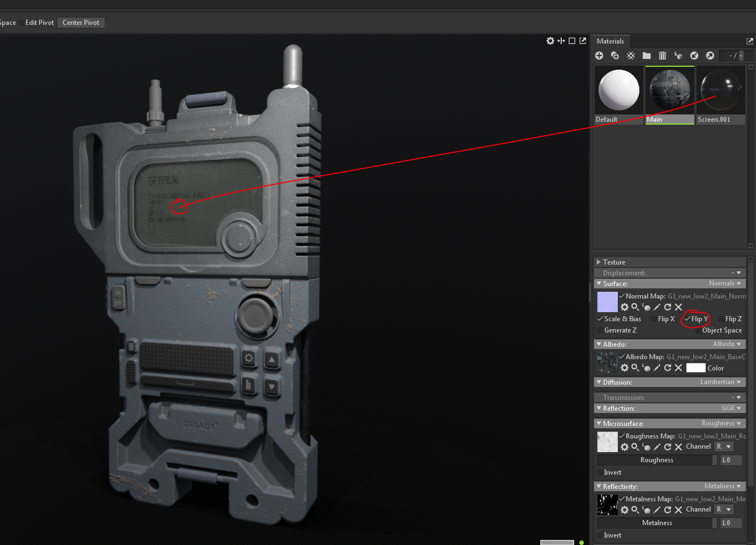The height and width of the screenshot is (545, 756).
Task: Enable the Flip X checkbox
Action: (x=654, y=319)
